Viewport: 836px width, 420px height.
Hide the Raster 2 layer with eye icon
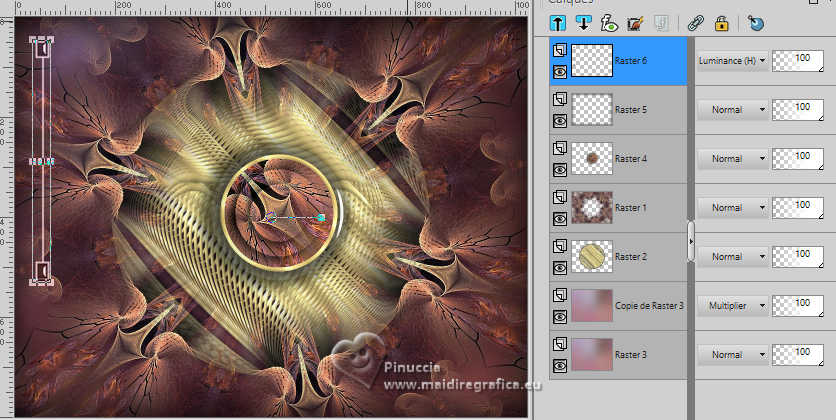(x=559, y=268)
